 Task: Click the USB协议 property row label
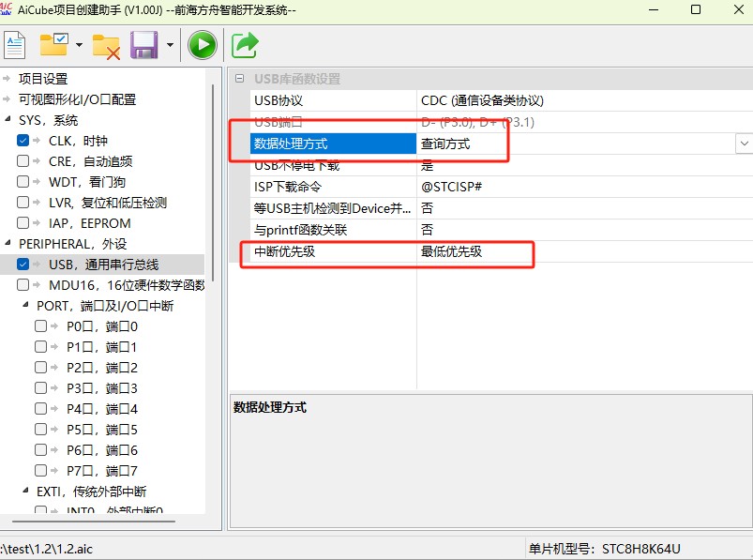(279, 100)
